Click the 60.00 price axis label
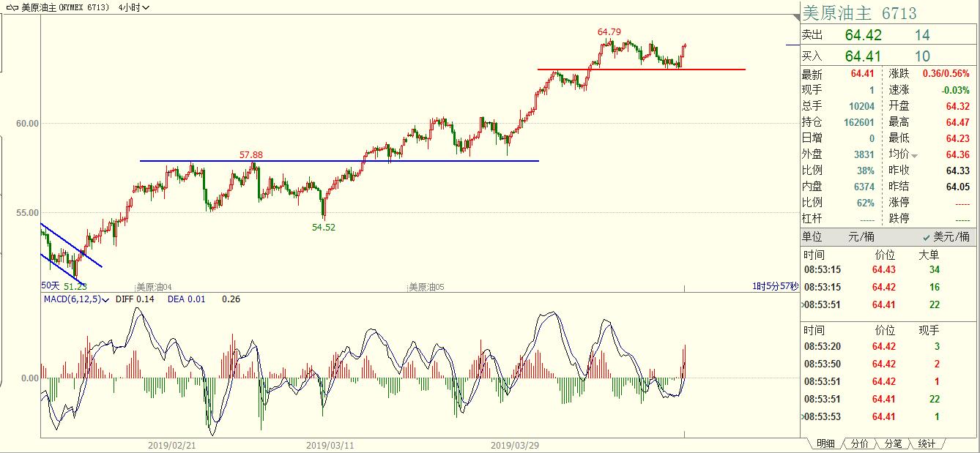The height and width of the screenshot is (453, 980). click(x=28, y=124)
